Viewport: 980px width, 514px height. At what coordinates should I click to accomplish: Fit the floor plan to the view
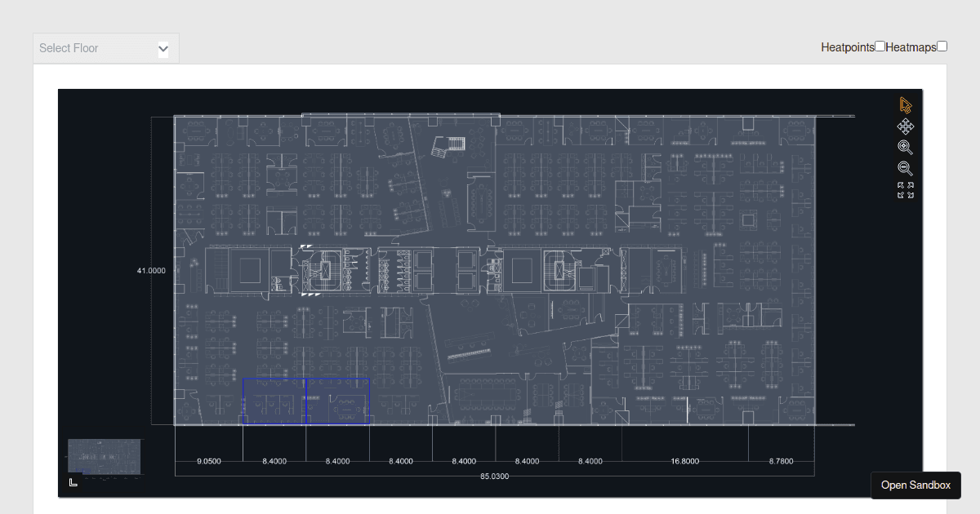(x=905, y=191)
